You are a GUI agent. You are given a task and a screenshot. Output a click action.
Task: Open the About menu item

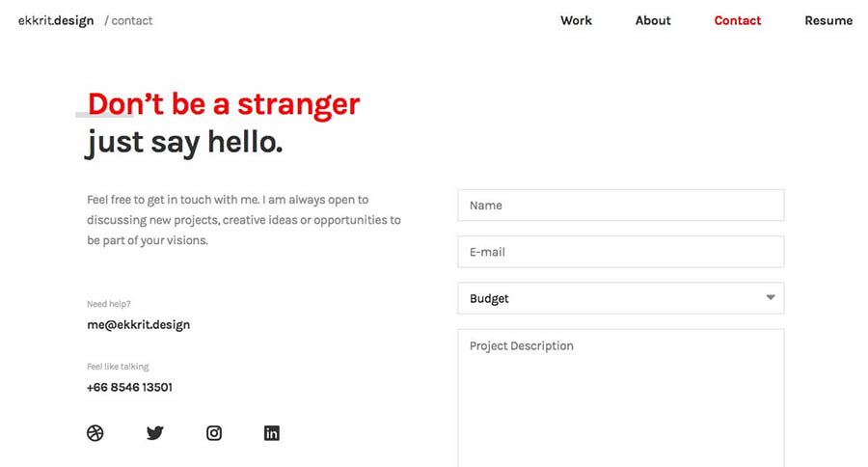653,20
